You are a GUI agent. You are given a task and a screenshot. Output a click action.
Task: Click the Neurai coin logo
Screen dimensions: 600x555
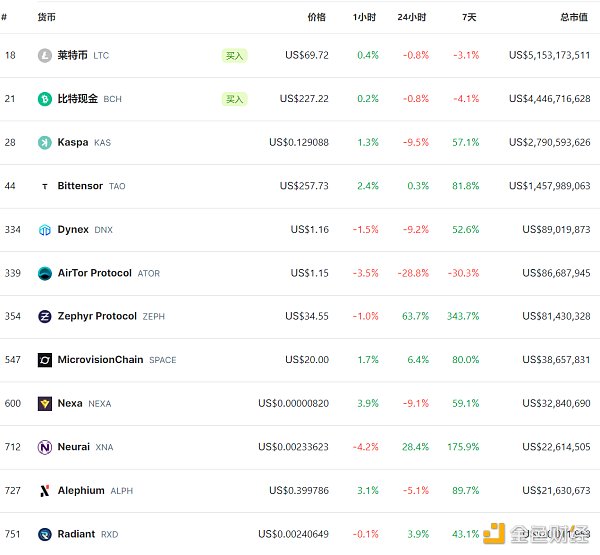click(44, 447)
